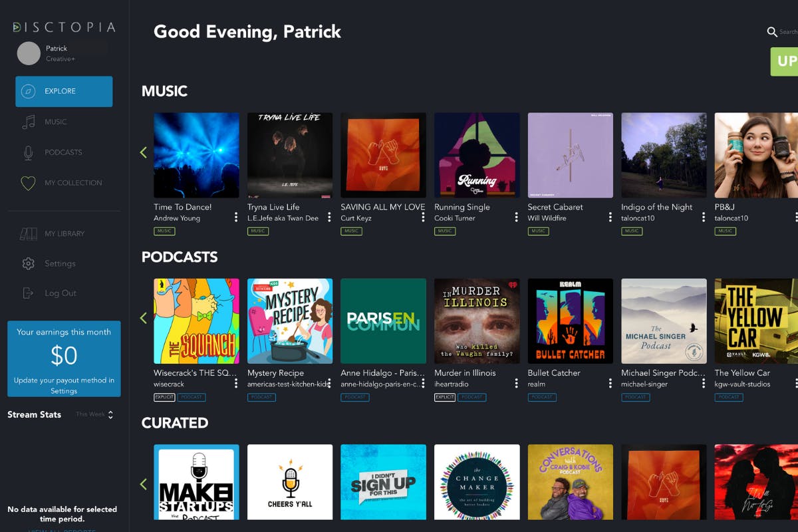This screenshot has width=798, height=532.
Task: Open options menu for Running Single
Action: pyautogui.click(x=517, y=217)
